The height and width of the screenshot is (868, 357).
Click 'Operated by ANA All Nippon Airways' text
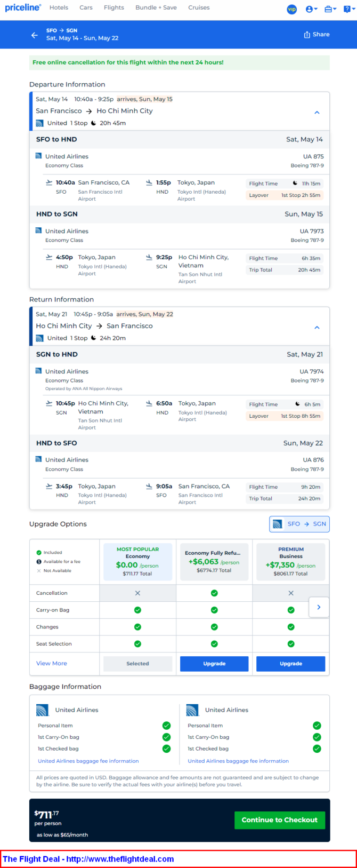coord(84,389)
